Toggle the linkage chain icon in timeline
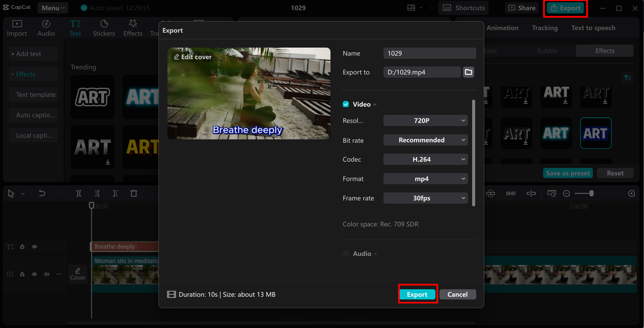644x328 pixels. coord(511,193)
